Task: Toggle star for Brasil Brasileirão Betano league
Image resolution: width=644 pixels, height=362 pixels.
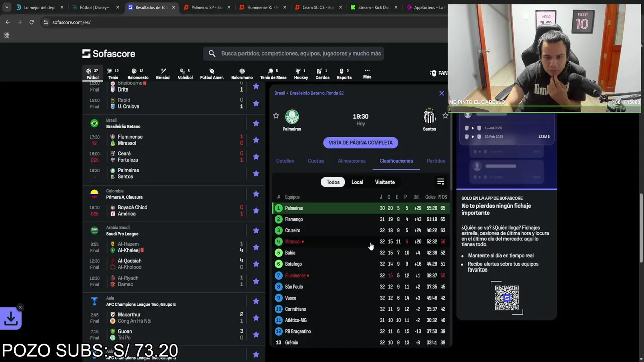Action: click(x=256, y=123)
